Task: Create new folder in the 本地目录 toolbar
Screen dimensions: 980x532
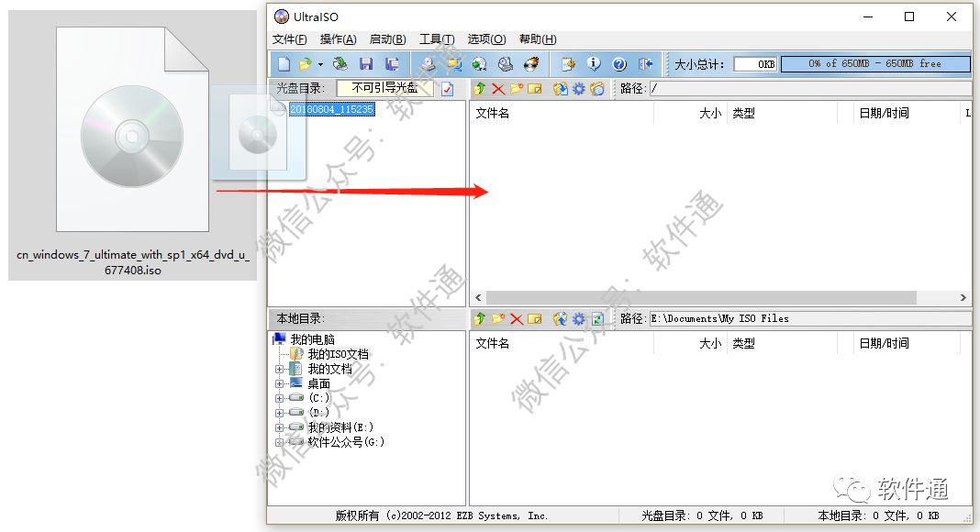Action: pos(498,318)
